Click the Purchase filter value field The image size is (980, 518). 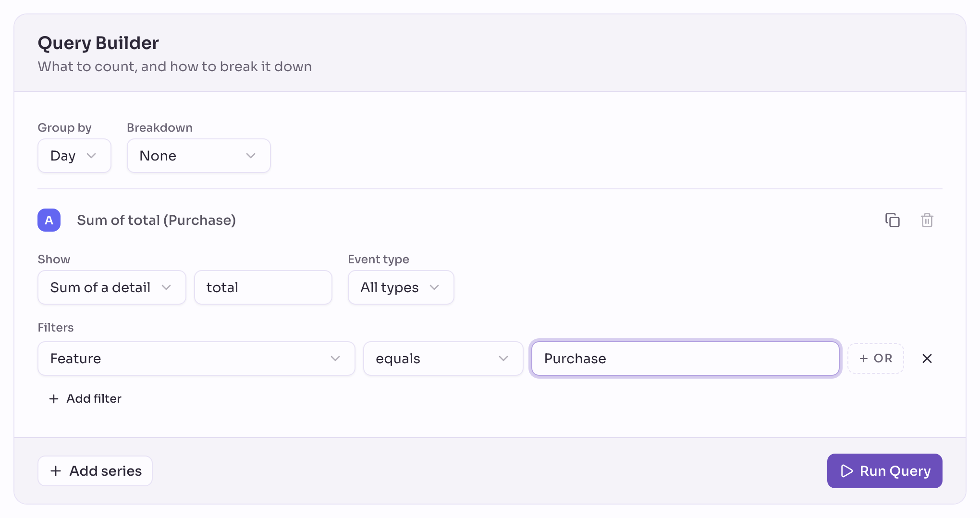[686, 358]
